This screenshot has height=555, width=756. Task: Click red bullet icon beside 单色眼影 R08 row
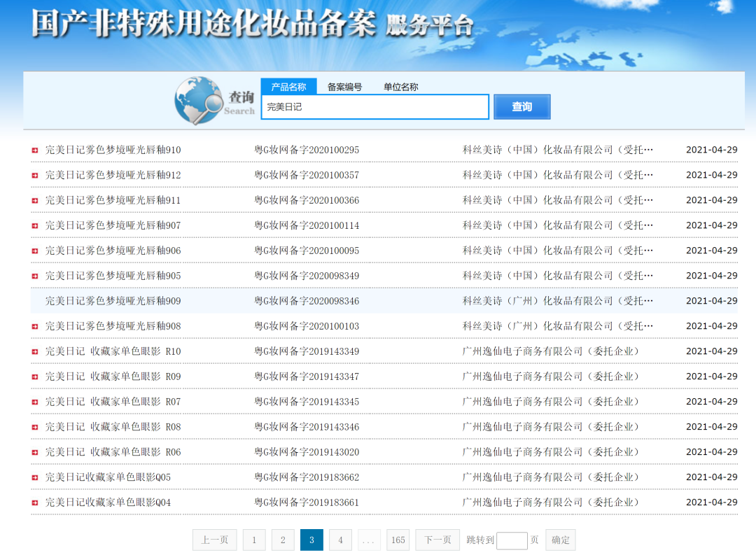pyautogui.click(x=35, y=427)
